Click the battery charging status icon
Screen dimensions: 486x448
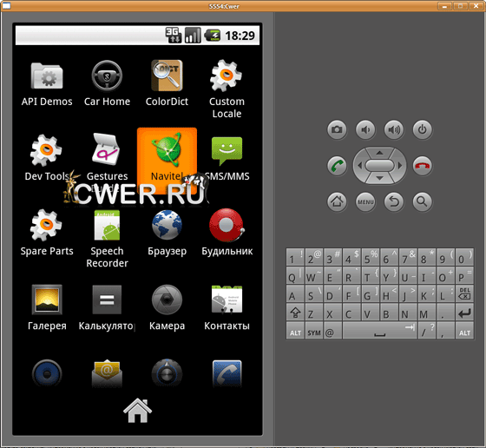[213, 36]
